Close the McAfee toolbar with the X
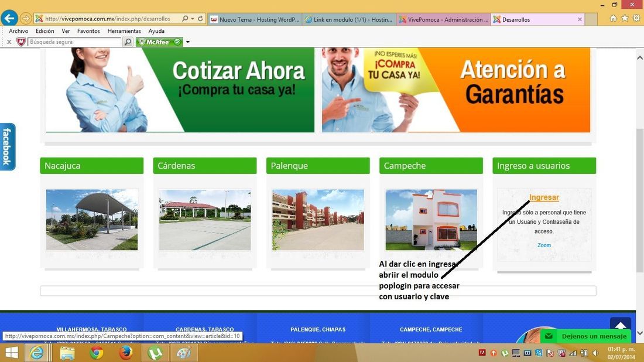The height and width of the screenshot is (362, 644). [9, 42]
